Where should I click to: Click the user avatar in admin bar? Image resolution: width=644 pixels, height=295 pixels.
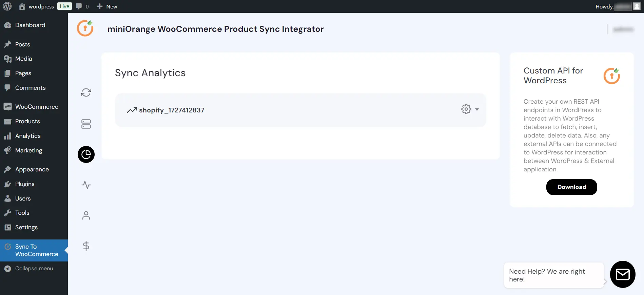[637, 6]
